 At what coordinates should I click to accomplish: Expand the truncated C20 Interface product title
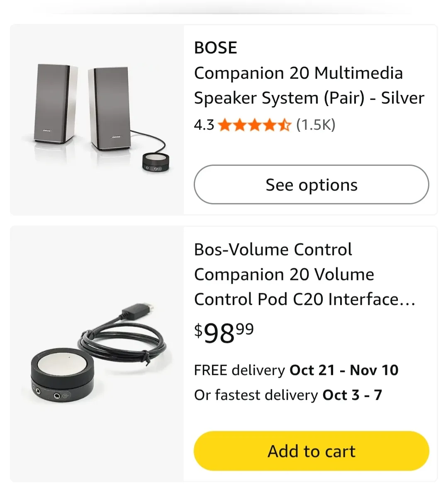[305, 299]
